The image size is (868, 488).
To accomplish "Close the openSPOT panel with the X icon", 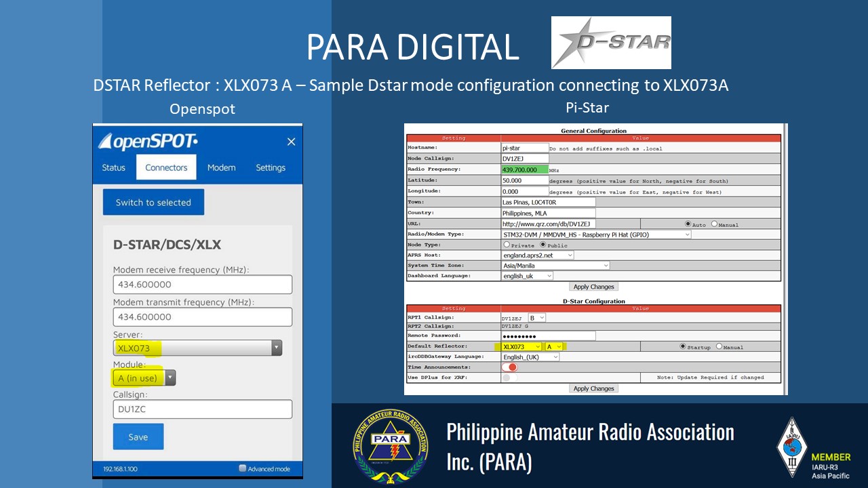I will pyautogui.click(x=291, y=142).
